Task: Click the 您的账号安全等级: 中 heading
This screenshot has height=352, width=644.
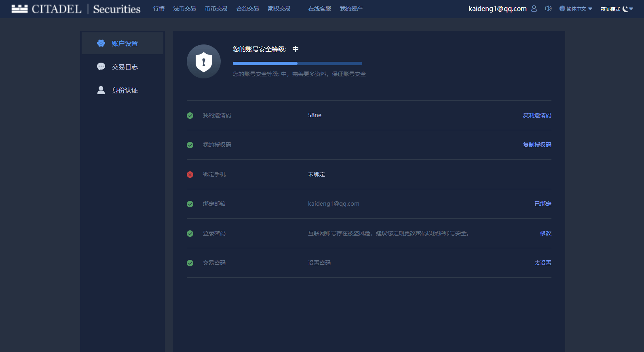Action: (x=266, y=49)
